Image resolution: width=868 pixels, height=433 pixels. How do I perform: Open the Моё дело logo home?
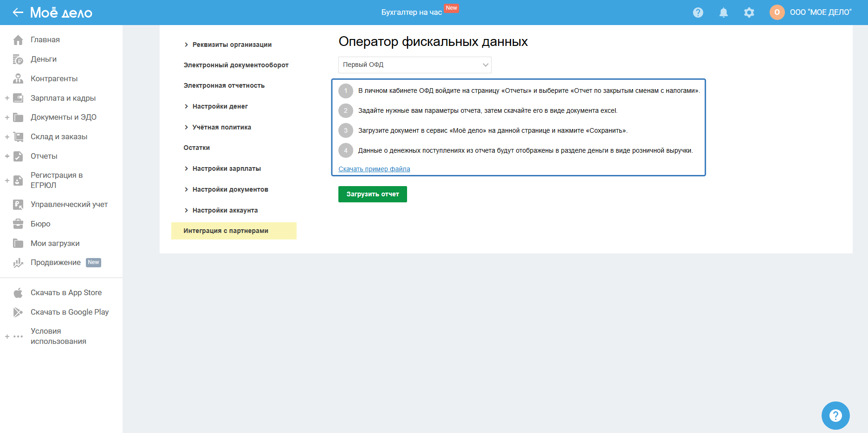point(61,13)
